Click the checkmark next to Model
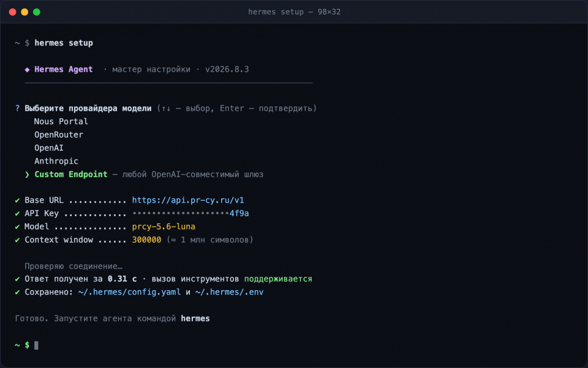This screenshot has width=588, height=368. [x=17, y=227]
